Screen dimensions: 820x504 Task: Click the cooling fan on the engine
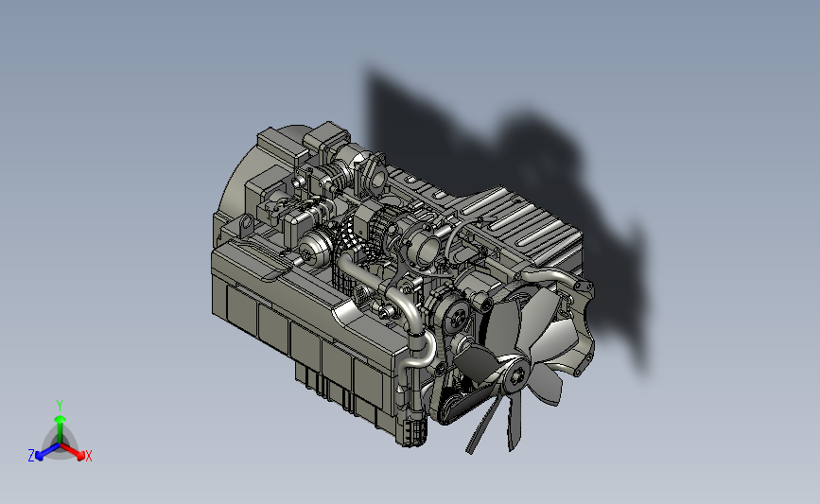tap(515, 369)
